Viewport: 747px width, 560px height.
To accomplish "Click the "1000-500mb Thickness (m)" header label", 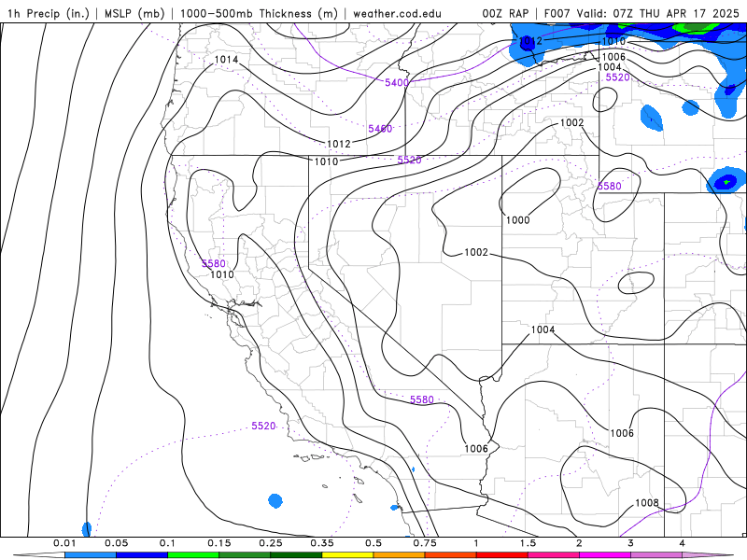I will click(x=259, y=13).
